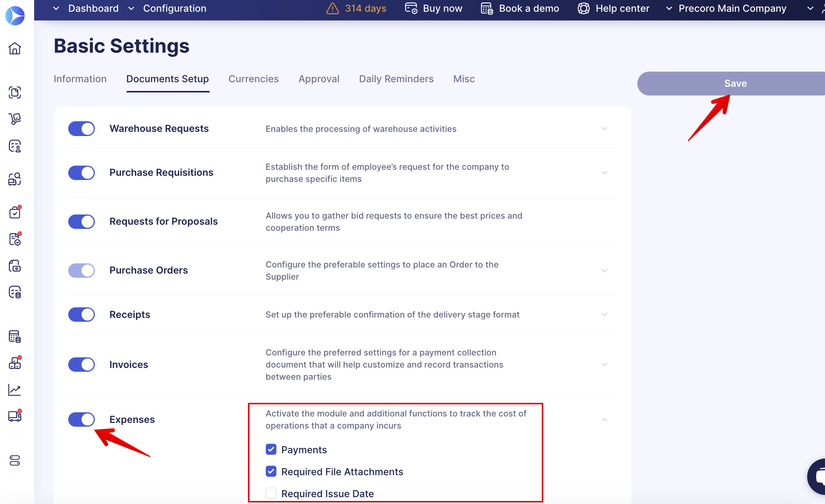Screen dimensions: 825x504
Task: Open the user profile dropdown arrow
Action: (x=810, y=8)
